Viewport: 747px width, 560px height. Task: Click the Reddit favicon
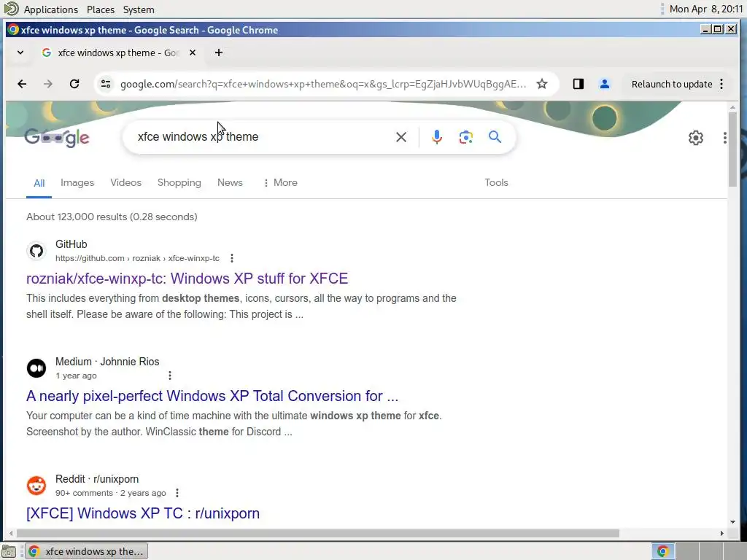click(x=36, y=486)
